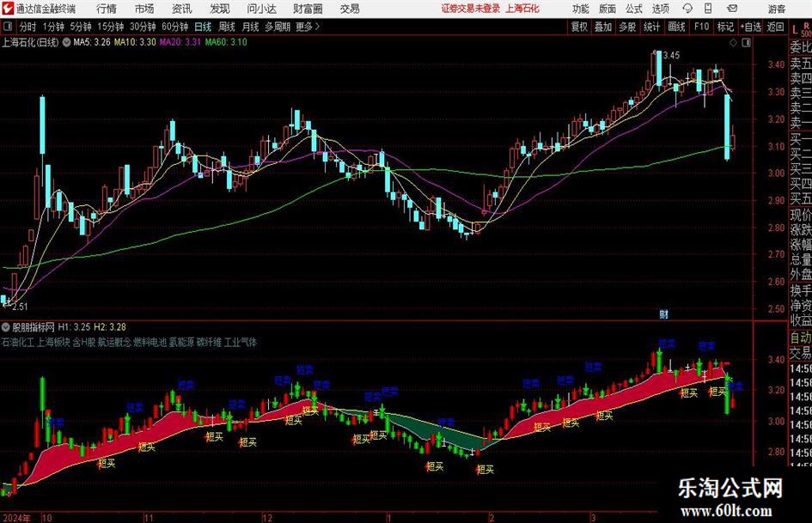Open the 版面 menu

(x=607, y=9)
